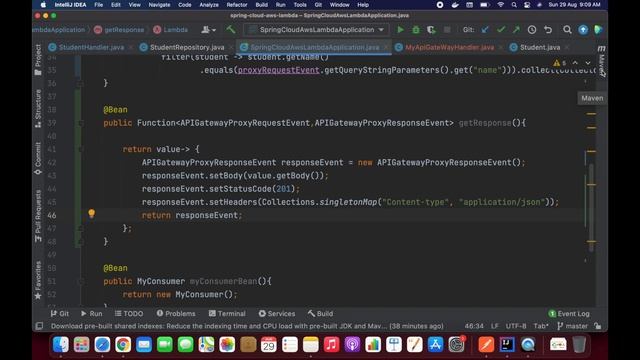Jump to next highlighted problem arrow

click(588, 63)
